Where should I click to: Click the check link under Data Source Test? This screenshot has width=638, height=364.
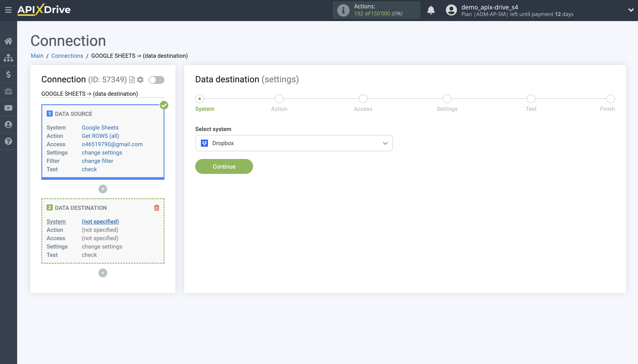click(89, 169)
